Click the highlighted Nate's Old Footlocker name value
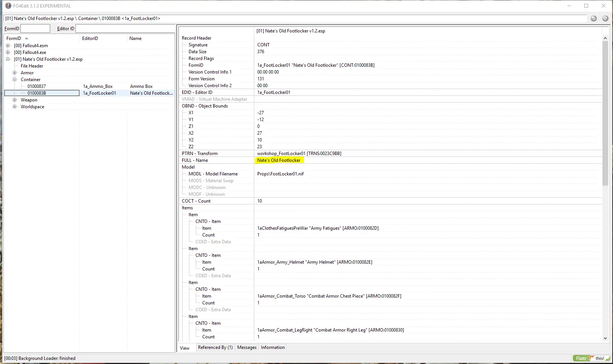613x364 pixels. pos(279,160)
